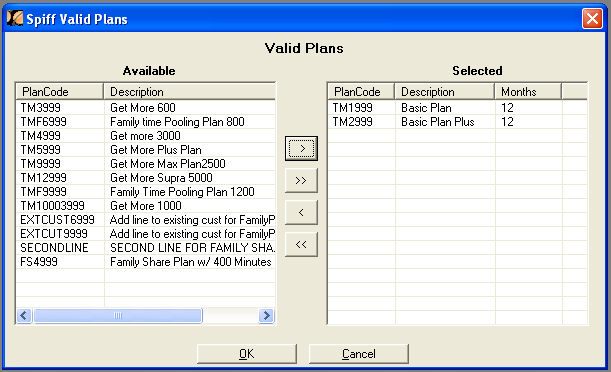
Task: Select plan code SECONDLINE
Action: coord(54,248)
